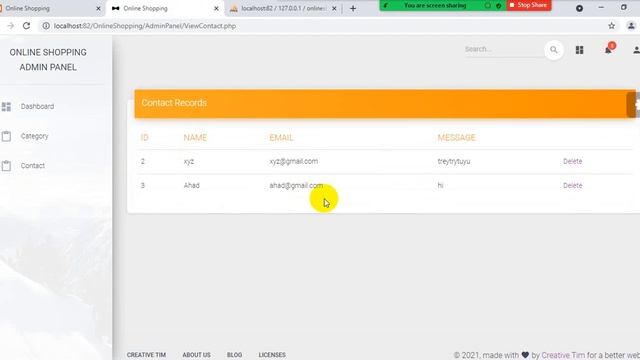This screenshot has height=360, width=640.
Task: Open the CREATIVE TIM footer link
Action: pos(146,355)
